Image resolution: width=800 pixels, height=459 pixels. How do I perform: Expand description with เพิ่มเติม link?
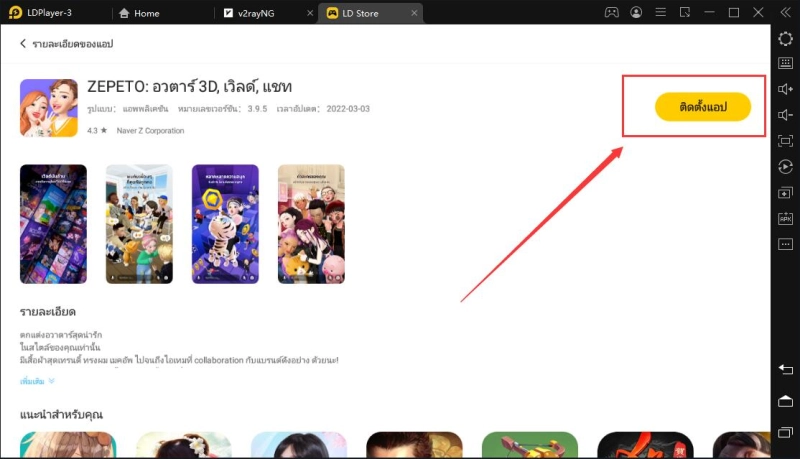pos(37,381)
